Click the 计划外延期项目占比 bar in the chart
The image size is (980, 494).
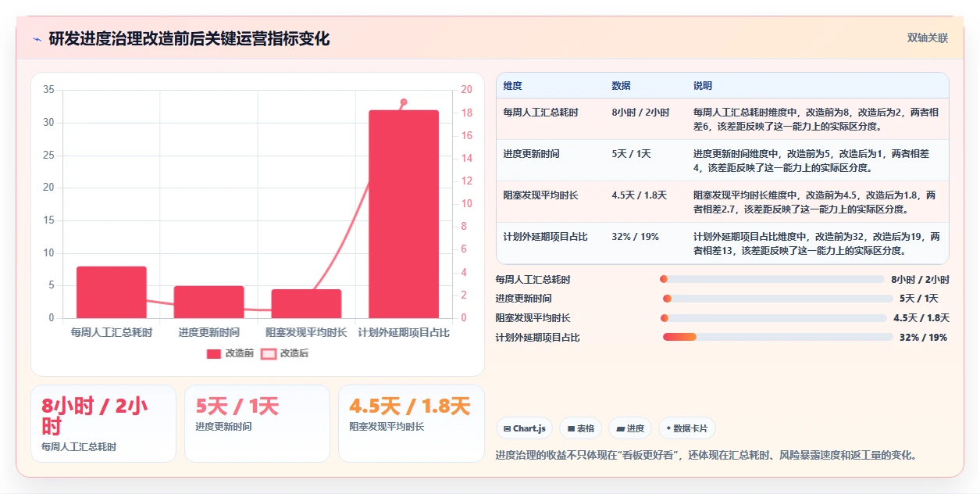click(x=404, y=214)
